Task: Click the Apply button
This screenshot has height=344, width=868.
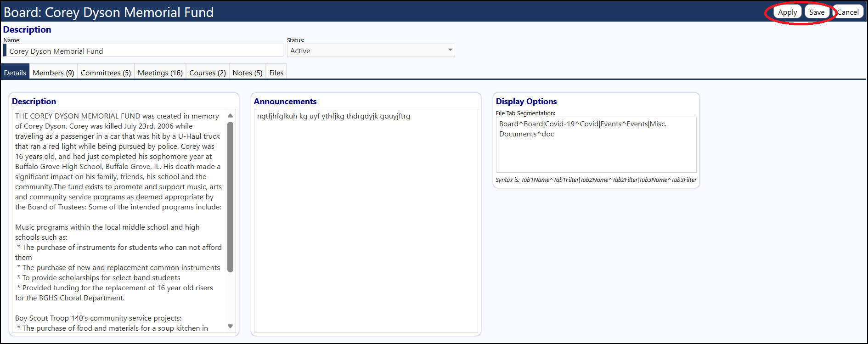Action: tap(787, 12)
